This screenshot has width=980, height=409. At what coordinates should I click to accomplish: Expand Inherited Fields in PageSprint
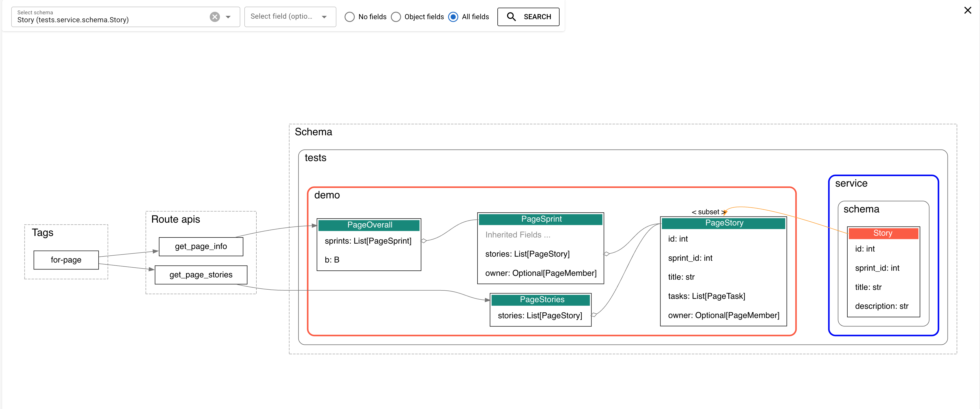coord(517,235)
